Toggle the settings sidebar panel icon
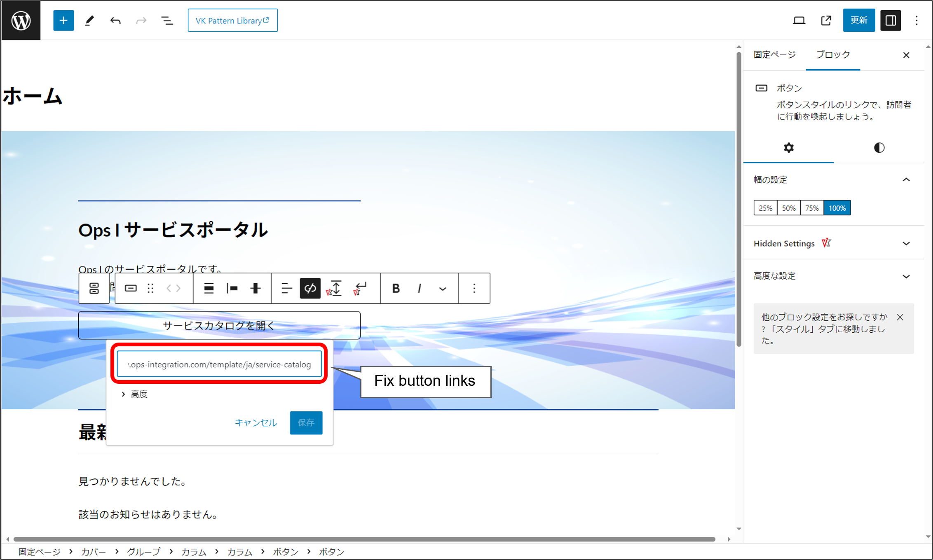Viewport: 933px width, 560px height. pos(891,21)
